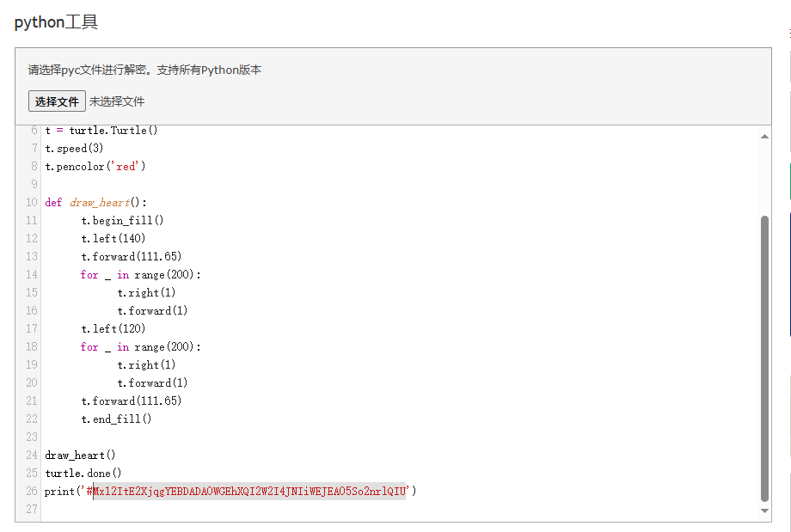This screenshot has width=791, height=532.
Task: Click the pyc file instructions text
Action: tap(144, 70)
